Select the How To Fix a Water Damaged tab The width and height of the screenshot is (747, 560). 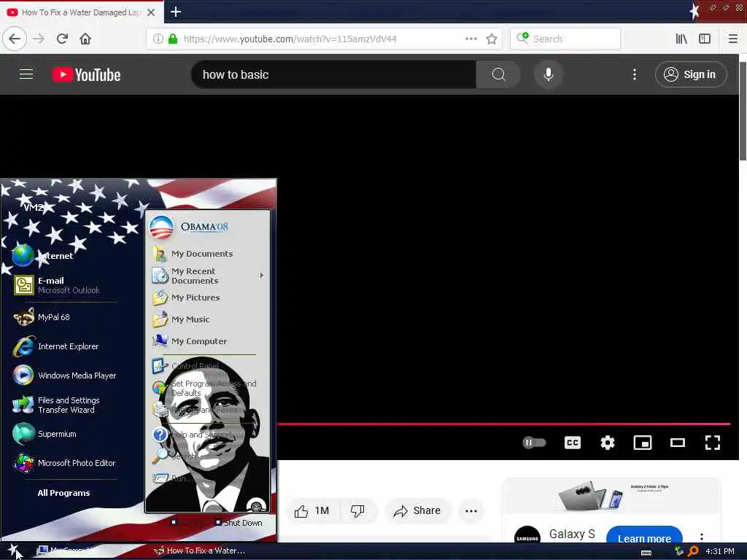[x=81, y=12]
